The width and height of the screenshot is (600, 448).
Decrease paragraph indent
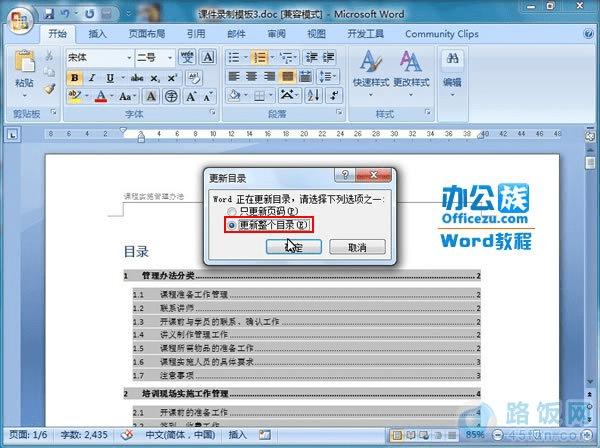point(311,57)
